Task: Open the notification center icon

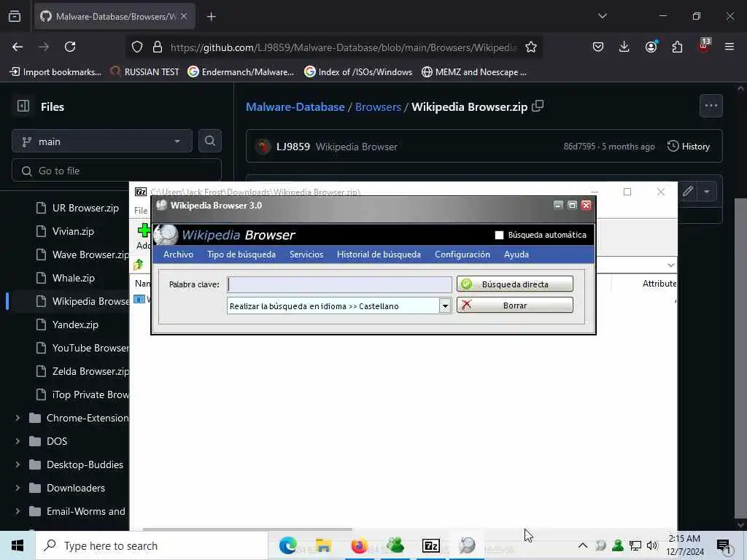Action: (x=723, y=545)
